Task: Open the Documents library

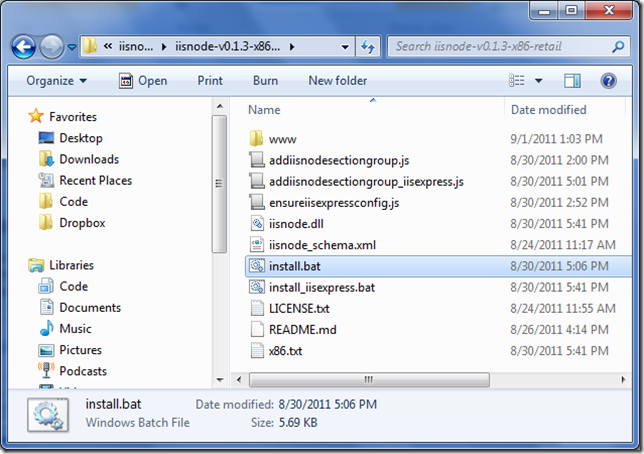Action: tap(90, 307)
